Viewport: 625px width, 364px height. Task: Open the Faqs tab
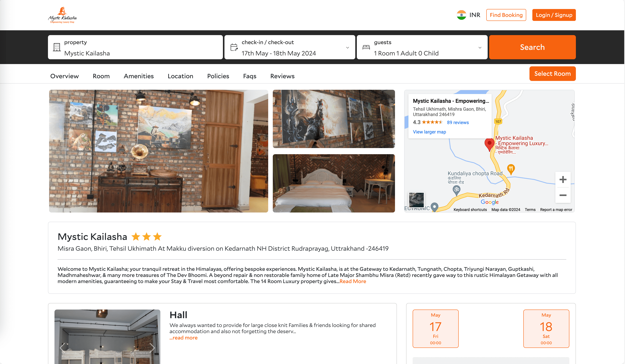[250, 76]
